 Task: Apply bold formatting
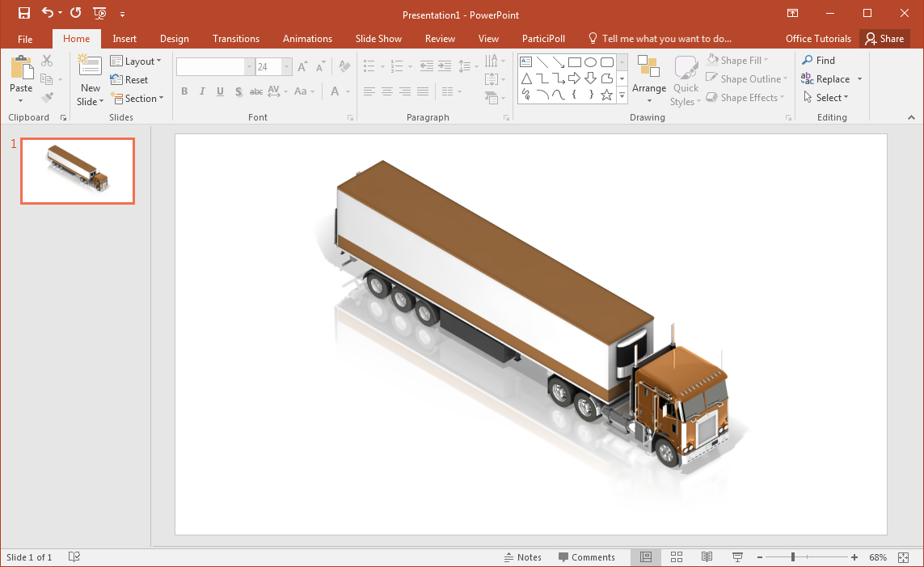pyautogui.click(x=184, y=91)
